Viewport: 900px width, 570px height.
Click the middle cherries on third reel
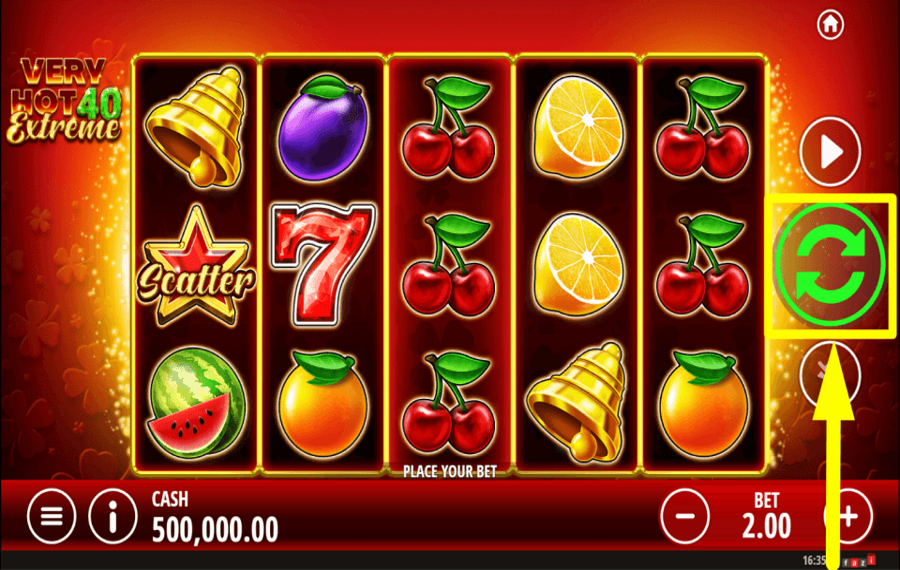[449, 265]
